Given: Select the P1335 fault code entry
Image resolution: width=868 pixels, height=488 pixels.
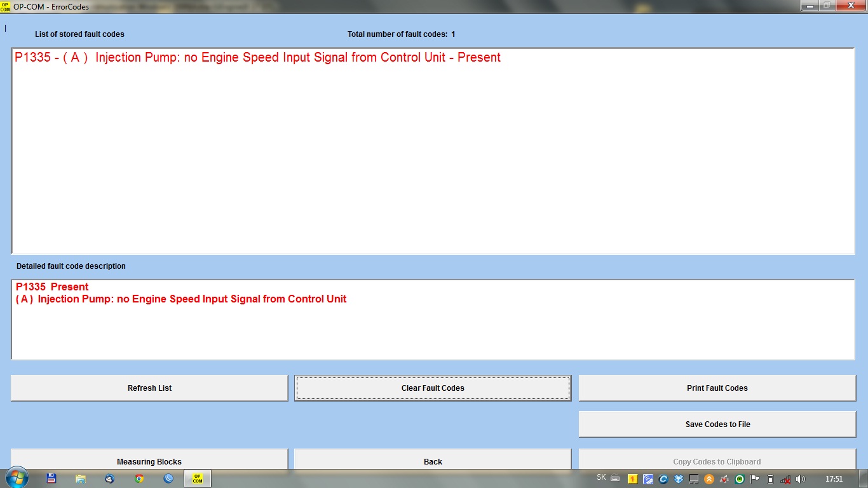Looking at the screenshot, I should tap(257, 58).
